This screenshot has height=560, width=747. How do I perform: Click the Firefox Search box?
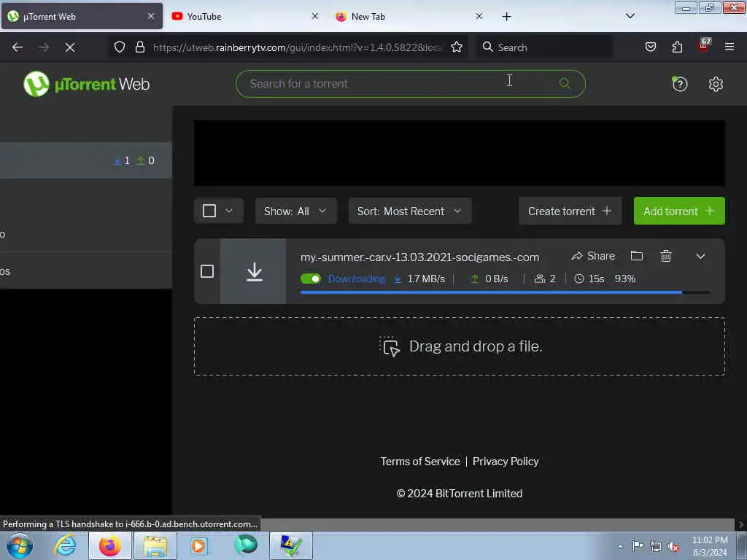click(544, 47)
